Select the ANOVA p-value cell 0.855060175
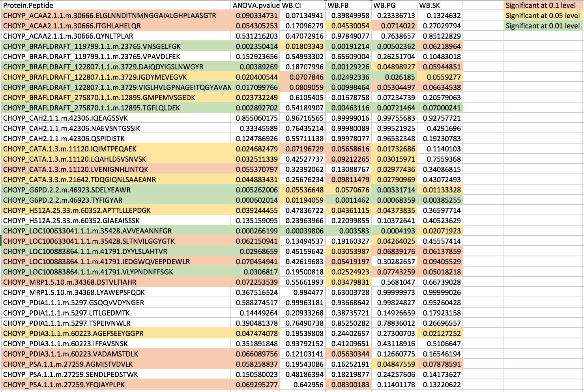The width and height of the screenshot is (584, 392). pos(256,118)
